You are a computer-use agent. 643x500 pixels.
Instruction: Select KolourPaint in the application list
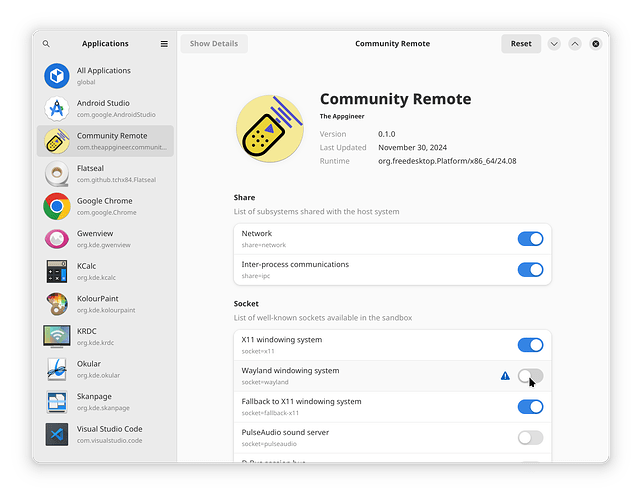coord(105,304)
